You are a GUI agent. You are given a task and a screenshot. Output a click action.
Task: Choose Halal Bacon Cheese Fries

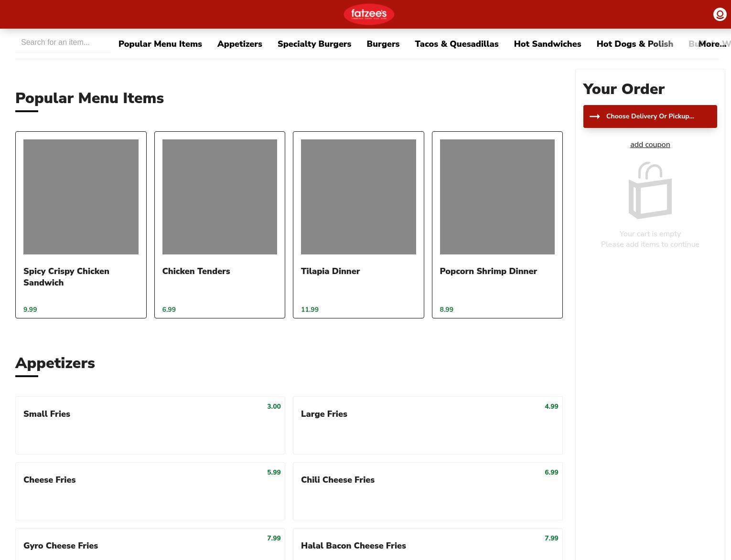tap(427, 545)
